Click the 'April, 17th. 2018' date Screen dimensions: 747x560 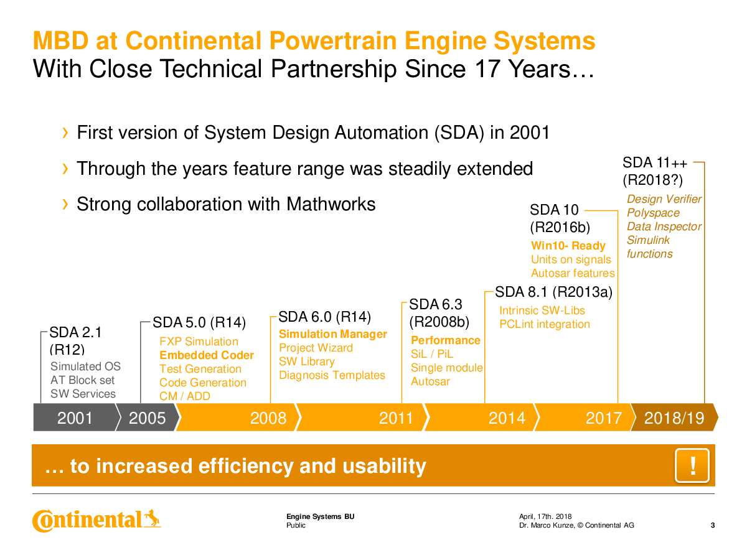tap(546, 516)
